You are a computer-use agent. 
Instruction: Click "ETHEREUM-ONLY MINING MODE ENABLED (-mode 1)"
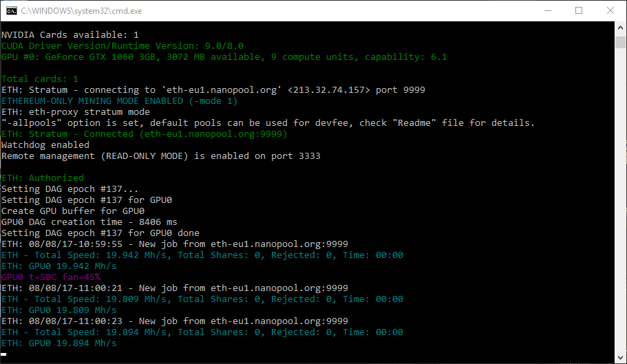coord(119,100)
